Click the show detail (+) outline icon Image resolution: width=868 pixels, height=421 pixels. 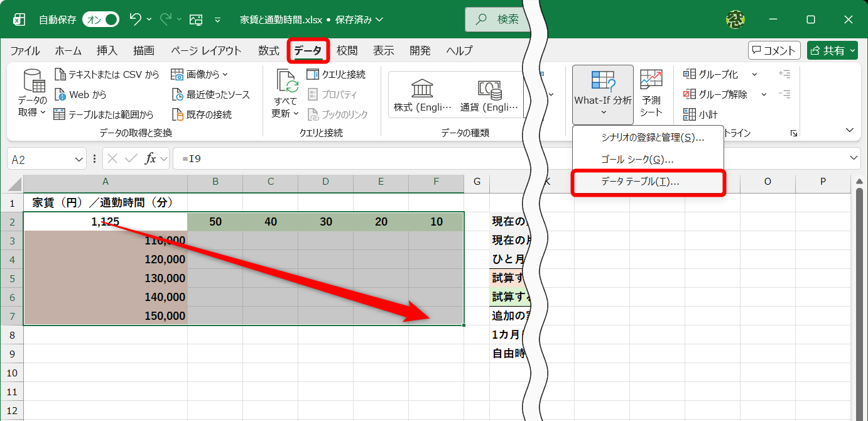784,74
